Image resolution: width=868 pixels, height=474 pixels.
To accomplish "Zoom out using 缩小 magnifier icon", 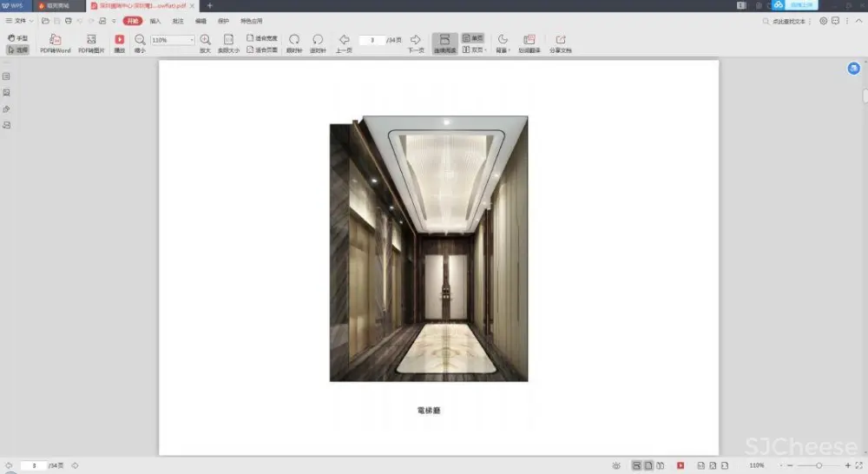I will 140,40.
